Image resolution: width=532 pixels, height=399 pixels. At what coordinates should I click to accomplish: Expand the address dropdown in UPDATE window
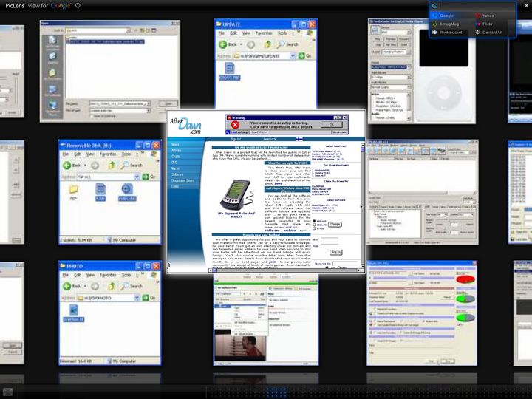tap(293, 56)
